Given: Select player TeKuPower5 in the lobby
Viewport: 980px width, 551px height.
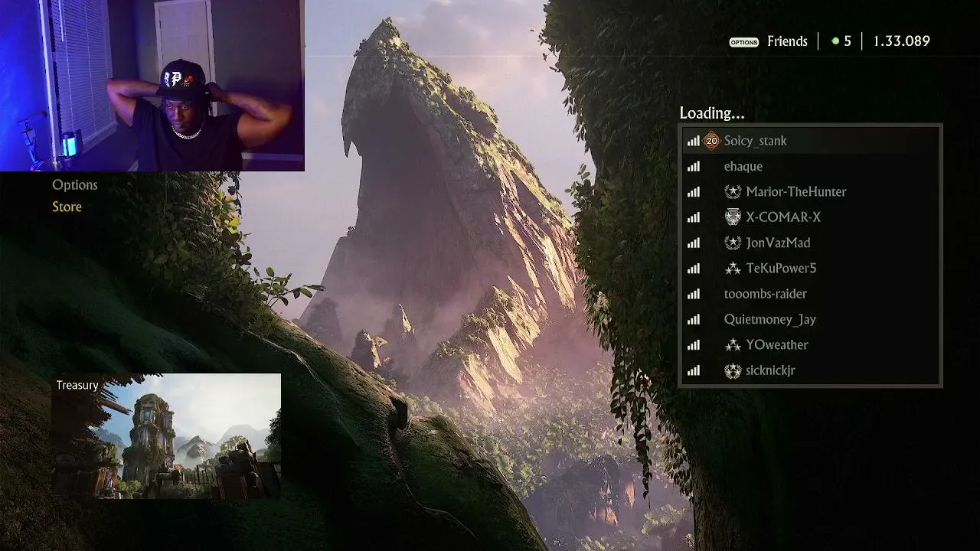Looking at the screenshot, I should [811, 269].
